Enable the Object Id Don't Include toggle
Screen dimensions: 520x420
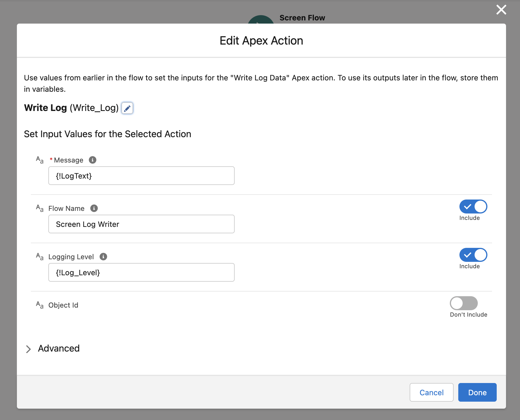point(464,303)
